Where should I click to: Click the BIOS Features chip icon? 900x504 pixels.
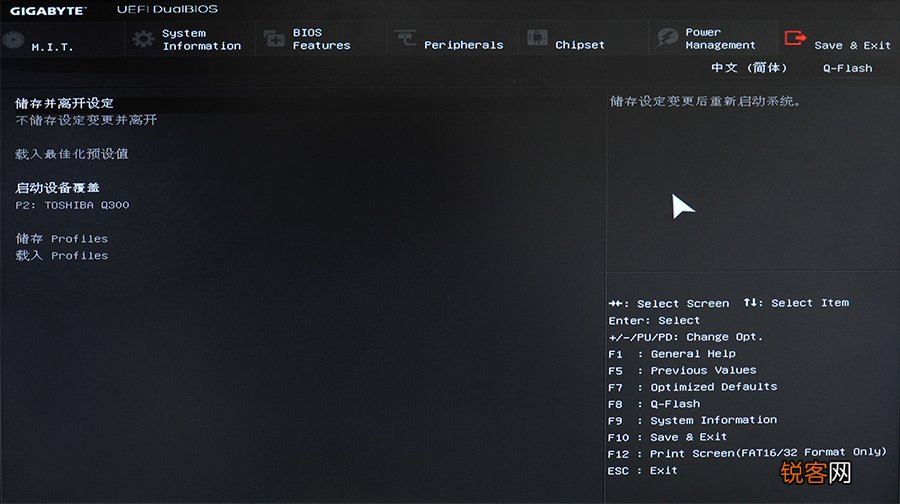click(274, 39)
